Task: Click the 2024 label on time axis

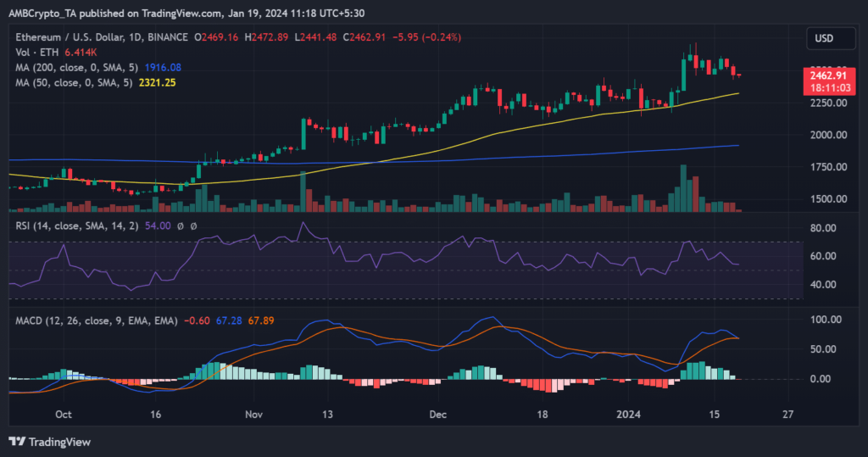Action: pyautogui.click(x=628, y=415)
